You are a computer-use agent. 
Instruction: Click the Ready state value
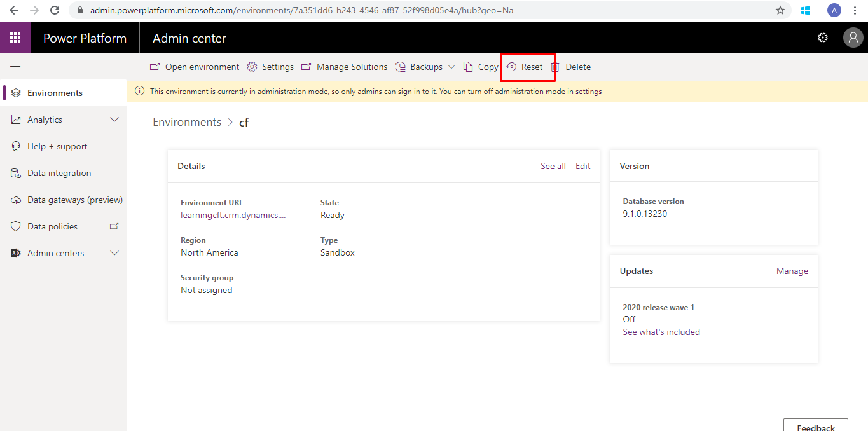pos(333,215)
